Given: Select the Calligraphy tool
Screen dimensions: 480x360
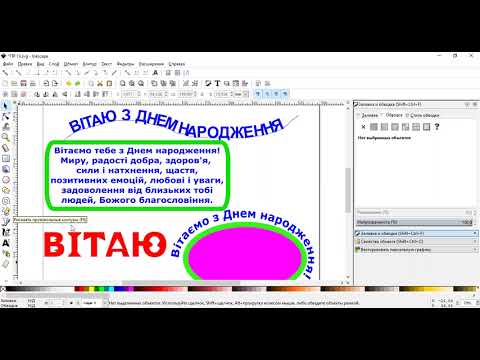Looking at the screenshot, I should (x=5, y=232).
